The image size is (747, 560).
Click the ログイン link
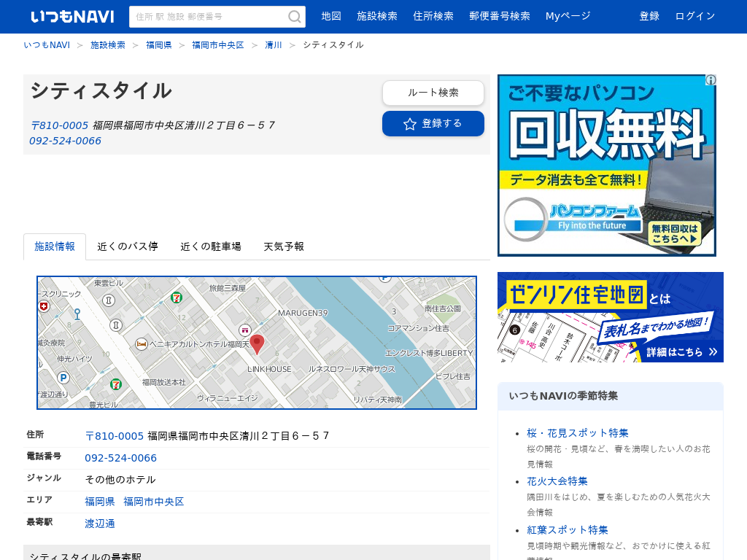(695, 16)
